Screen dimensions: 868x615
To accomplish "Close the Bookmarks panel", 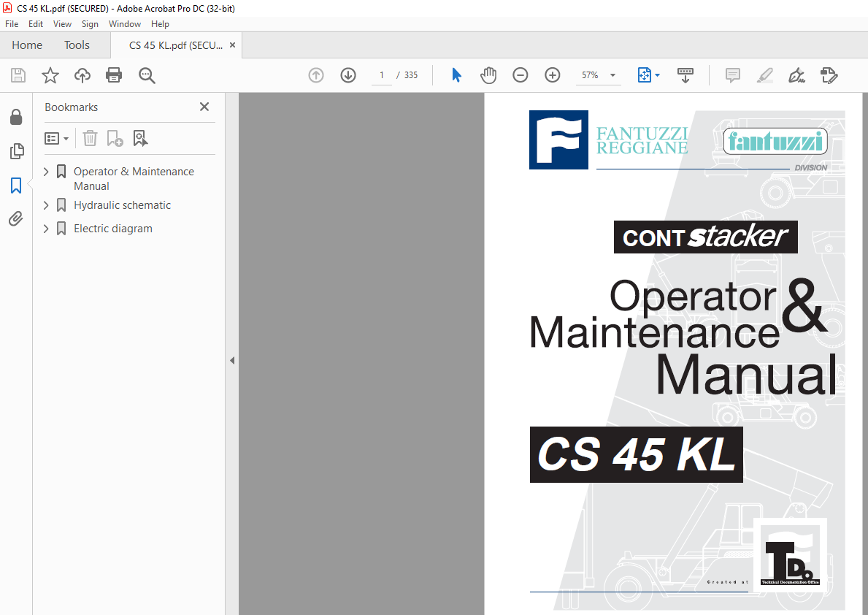I will [204, 107].
